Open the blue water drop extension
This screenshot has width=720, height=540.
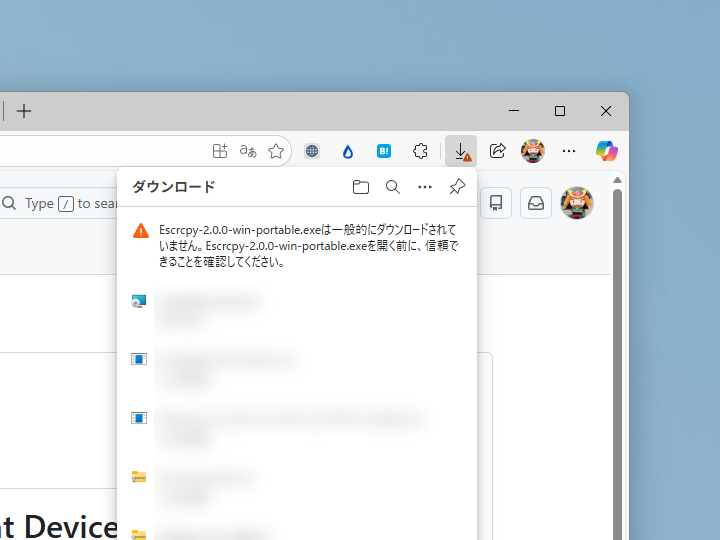click(348, 151)
